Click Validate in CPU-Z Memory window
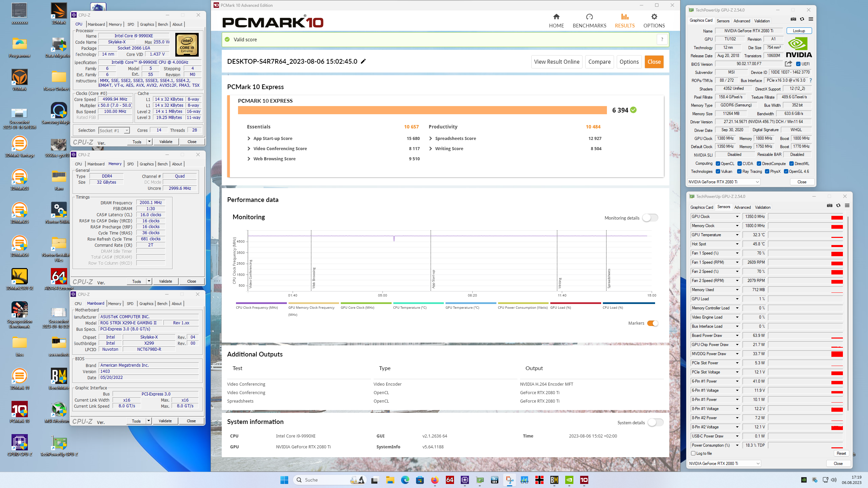This screenshot has height=488, width=868. click(165, 281)
